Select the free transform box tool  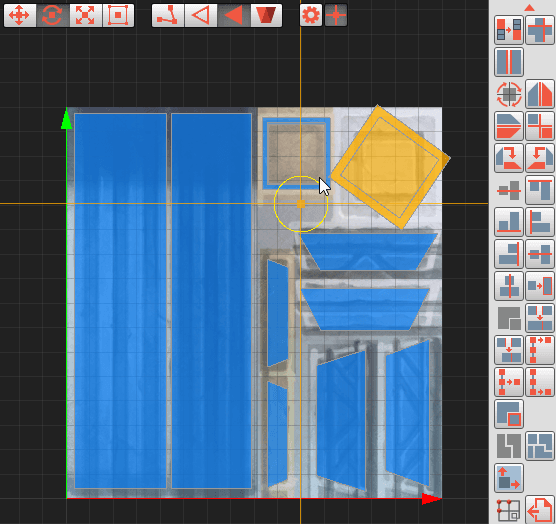click(118, 16)
